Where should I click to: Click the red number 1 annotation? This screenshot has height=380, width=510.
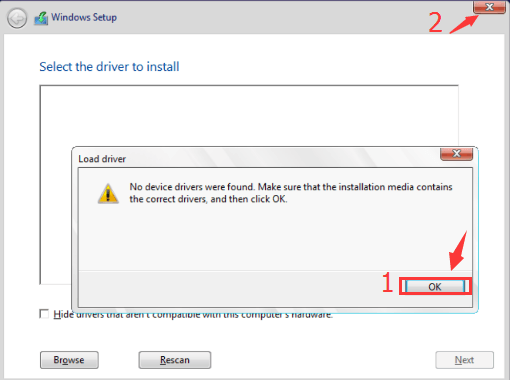[x=387, y=282]
